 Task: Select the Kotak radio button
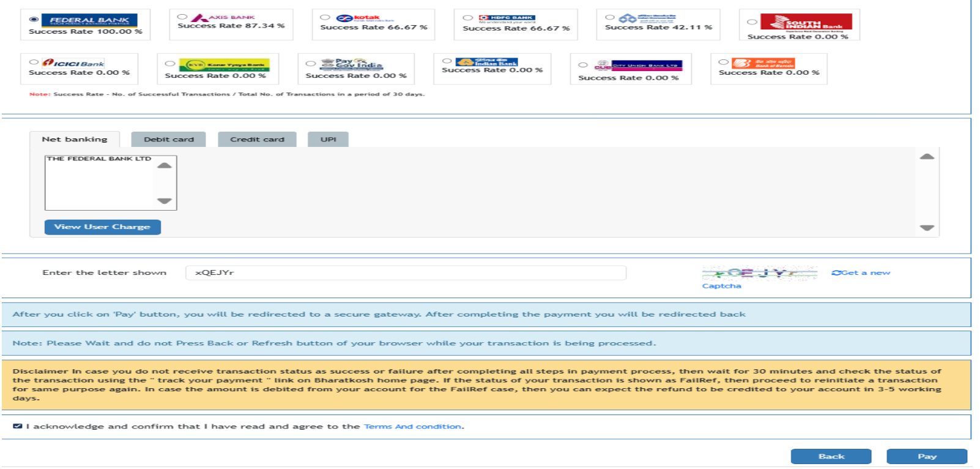tap(325, 18)
